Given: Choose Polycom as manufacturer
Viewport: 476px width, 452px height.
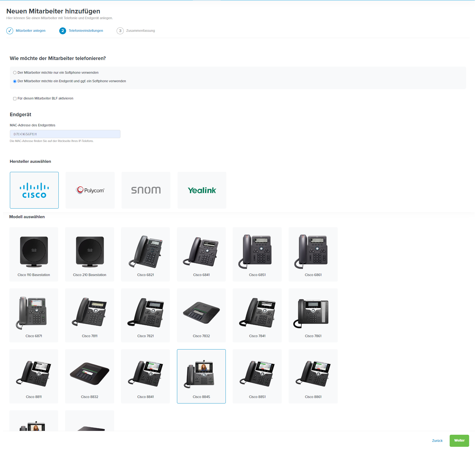Looking at the screenshot, I should click(90, 190).
